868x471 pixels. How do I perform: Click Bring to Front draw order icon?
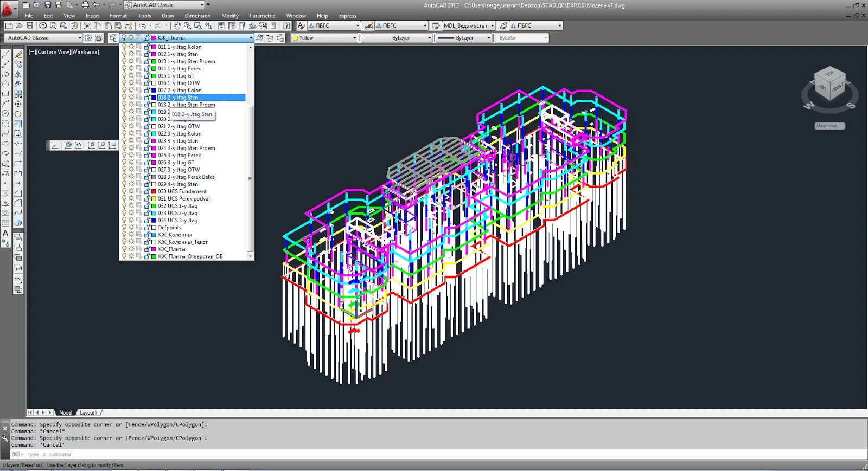tap(18, 238)
